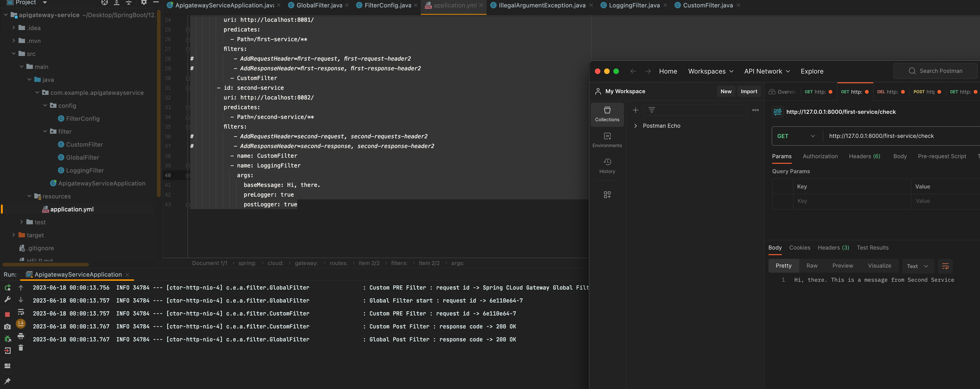
Task: Click the exit icon in the Run panel
Action: pos(7,351)
